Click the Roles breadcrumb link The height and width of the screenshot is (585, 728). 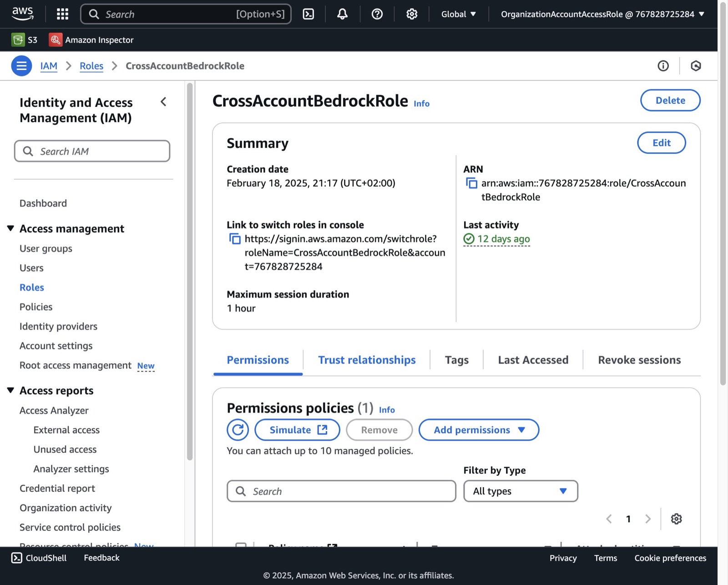click(x=91, y=66)
